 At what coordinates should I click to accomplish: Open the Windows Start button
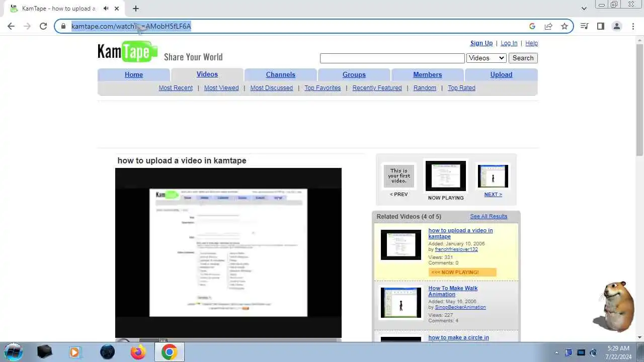pos(13,352)
